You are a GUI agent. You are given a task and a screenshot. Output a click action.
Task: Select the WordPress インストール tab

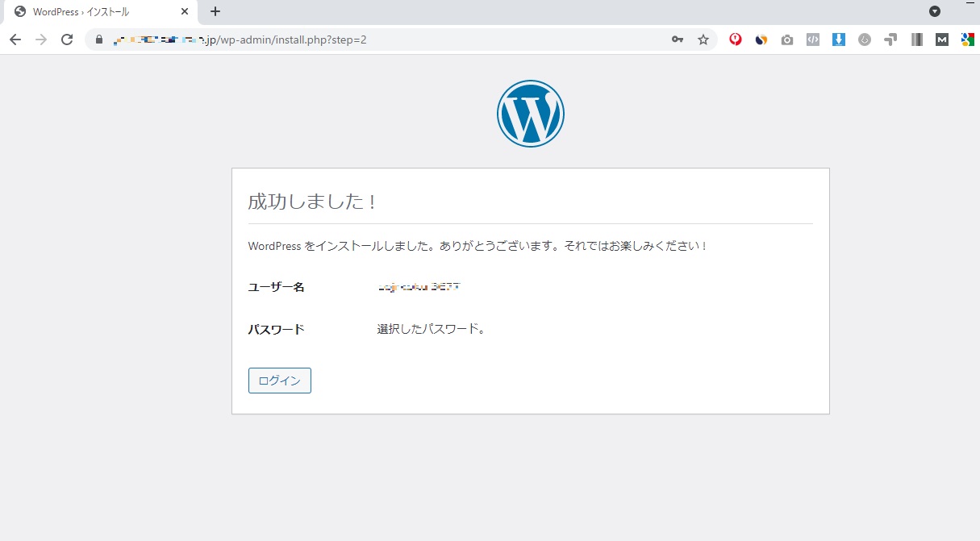[x=89, y=12]
